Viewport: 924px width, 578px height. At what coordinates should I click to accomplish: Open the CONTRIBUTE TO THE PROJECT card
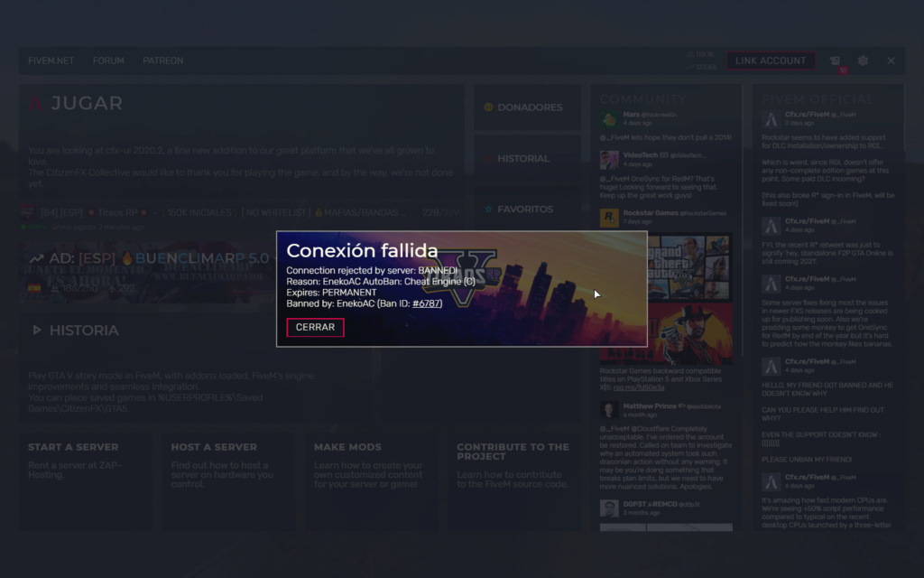(513, 482)
